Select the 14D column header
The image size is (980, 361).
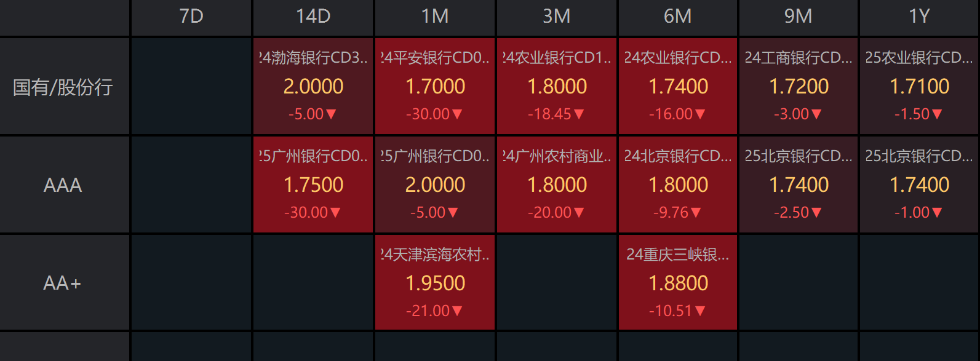(313, 17)
